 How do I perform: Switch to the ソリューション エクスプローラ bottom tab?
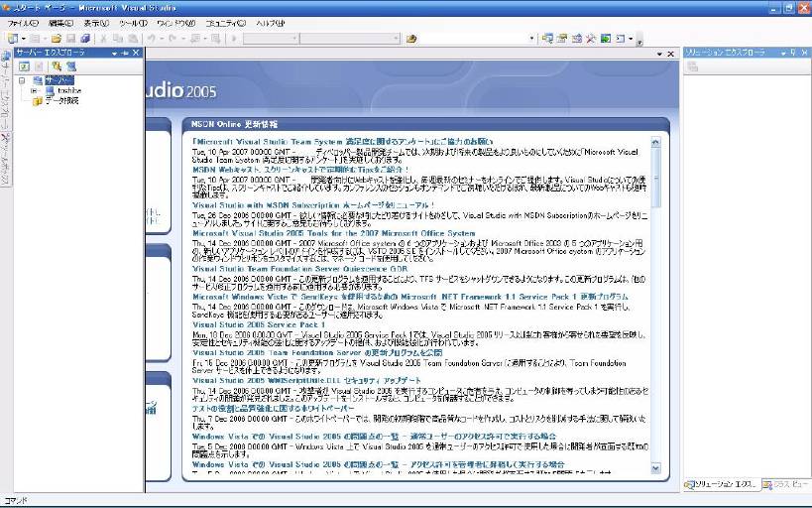pyautogui.click(x=721, y=484)
